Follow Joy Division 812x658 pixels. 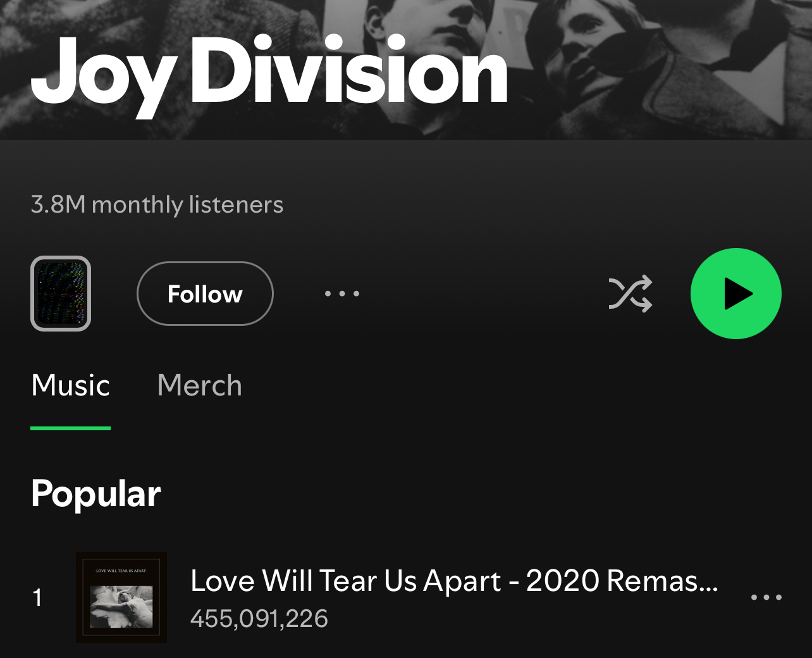click(205, 294)
